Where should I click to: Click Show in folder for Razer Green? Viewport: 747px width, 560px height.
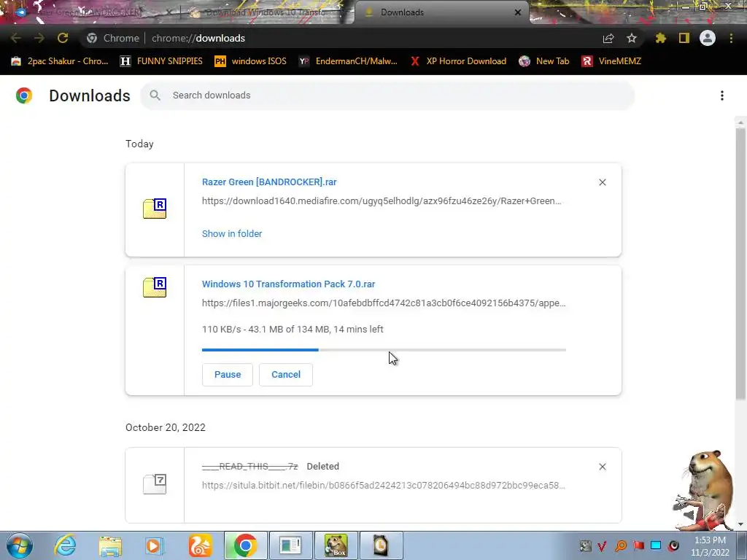coord(232,234)
